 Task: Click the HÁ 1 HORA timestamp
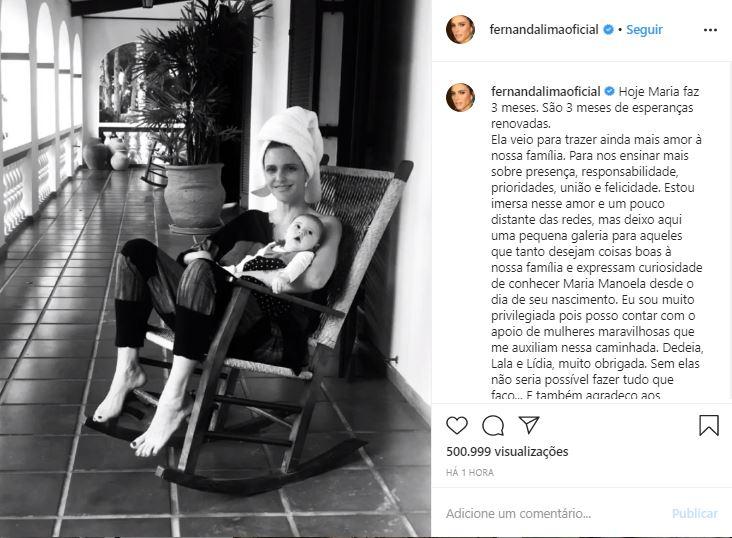click(x=470, y=473)
